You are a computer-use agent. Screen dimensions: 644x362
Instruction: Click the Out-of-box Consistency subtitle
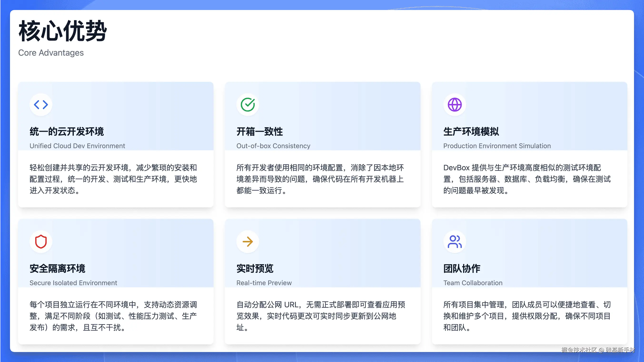point(273,146)
